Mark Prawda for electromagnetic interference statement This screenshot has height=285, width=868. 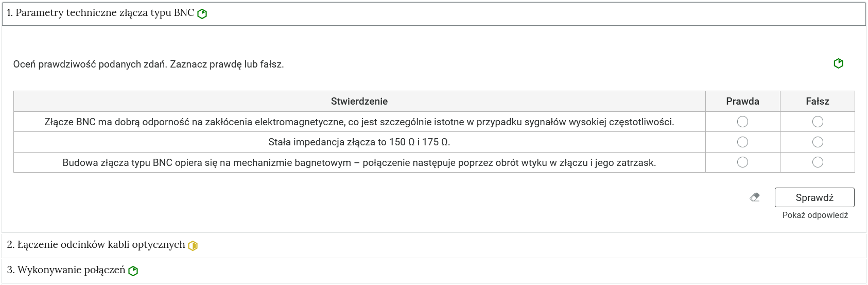[742, 122]
